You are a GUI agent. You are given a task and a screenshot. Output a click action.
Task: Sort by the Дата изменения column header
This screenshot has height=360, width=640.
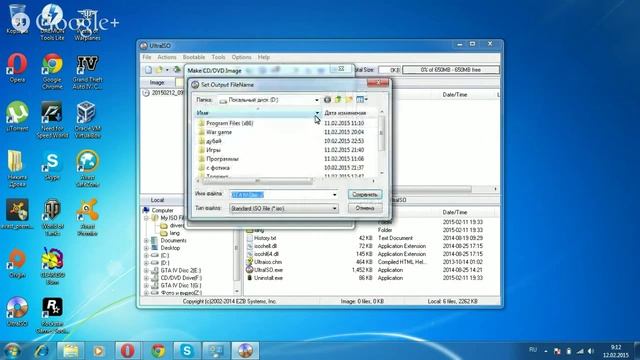(x=349, y=113)
